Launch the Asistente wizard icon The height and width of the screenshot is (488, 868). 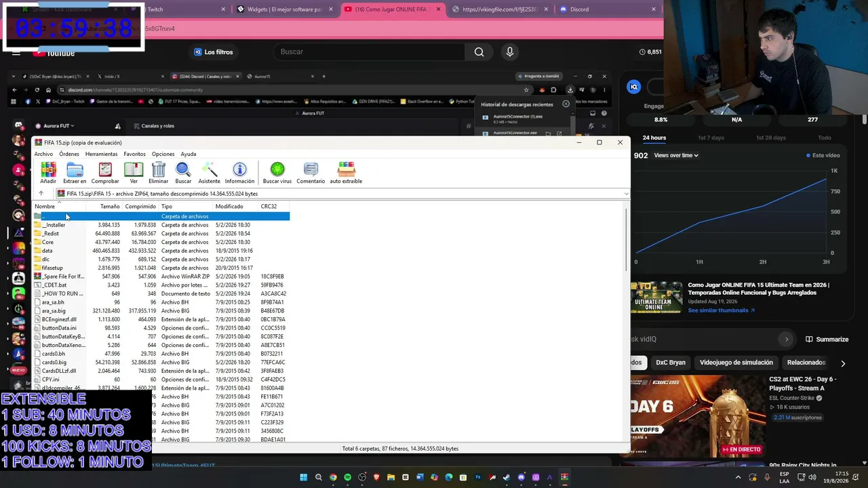point(209,173)
